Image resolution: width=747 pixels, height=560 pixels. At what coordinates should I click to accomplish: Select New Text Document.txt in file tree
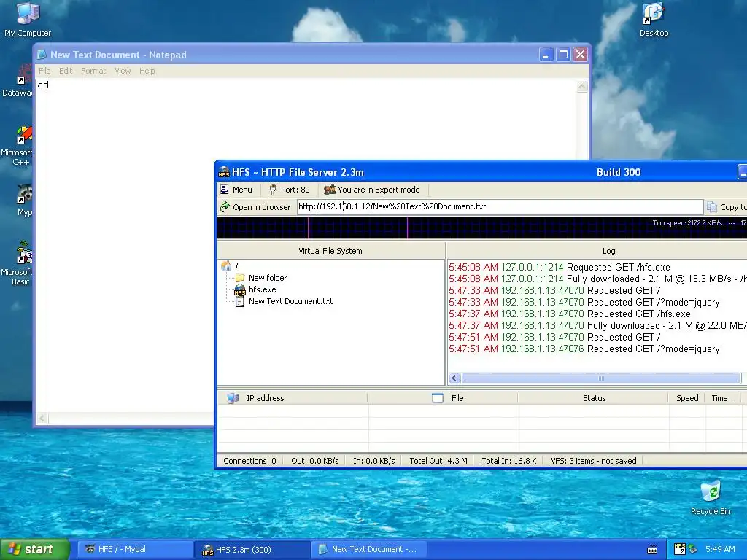[290, 301]
